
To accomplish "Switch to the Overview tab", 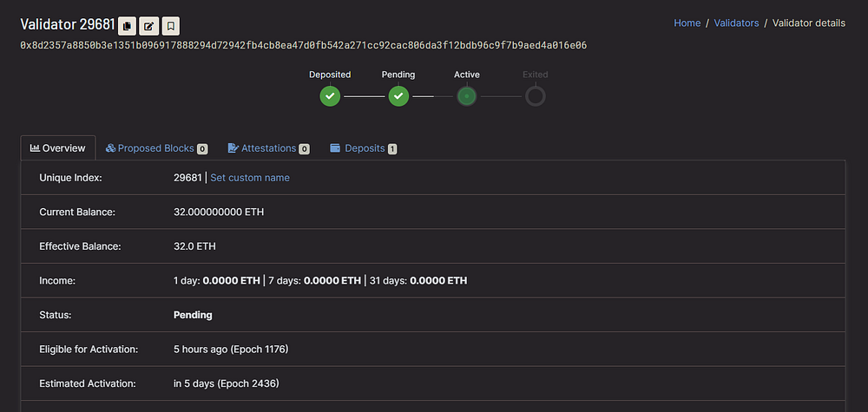I will click(x=58, y=148).
